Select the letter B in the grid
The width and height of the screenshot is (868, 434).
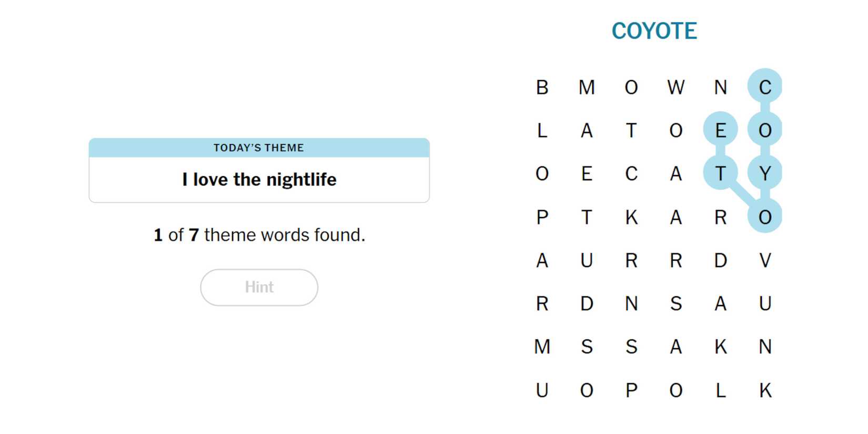coord(542,87)
